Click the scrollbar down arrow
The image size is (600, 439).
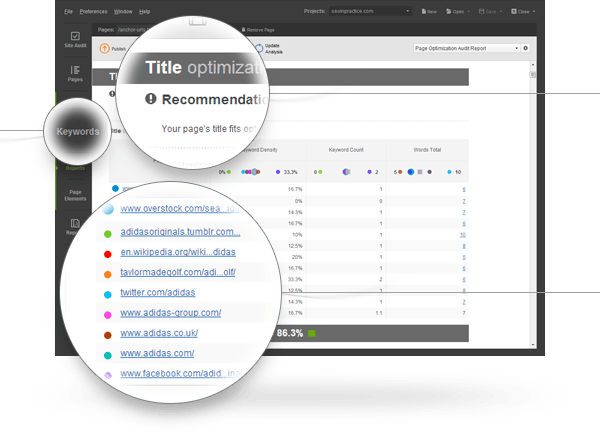533,345
